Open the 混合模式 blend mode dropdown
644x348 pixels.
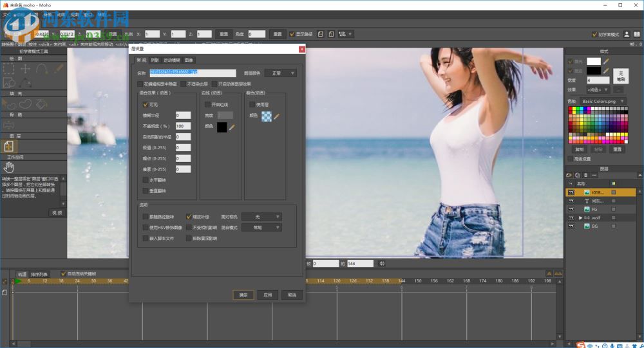(x=261, y=227)
